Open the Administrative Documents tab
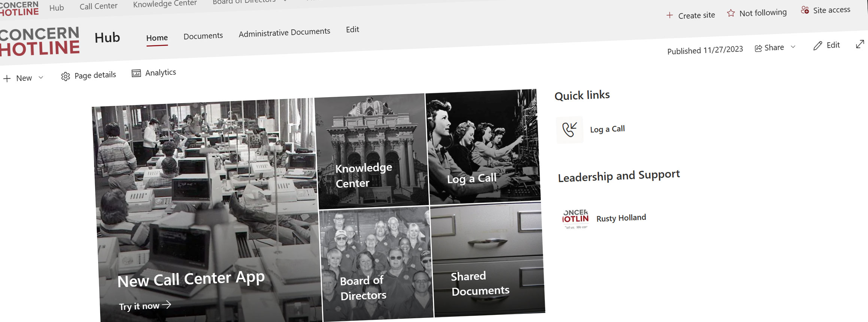This screenshot has height=322, width=868. point(284,33)
